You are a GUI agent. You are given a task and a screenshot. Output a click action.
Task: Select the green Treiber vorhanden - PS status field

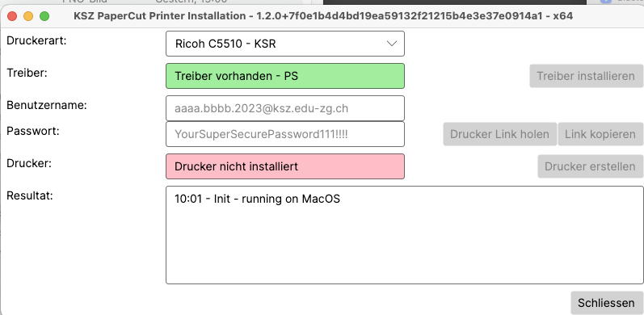pyautogui.click(x=285, y=76)
